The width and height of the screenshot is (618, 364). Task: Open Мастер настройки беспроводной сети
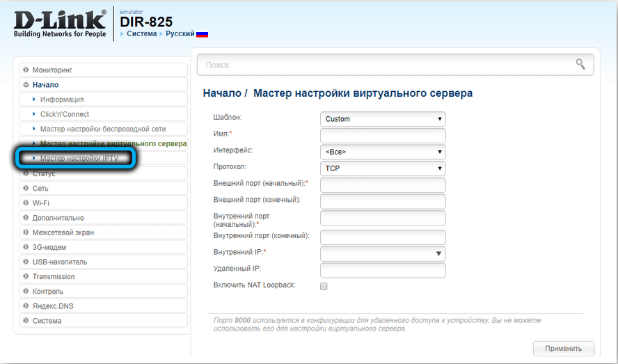tap(103, 129)
